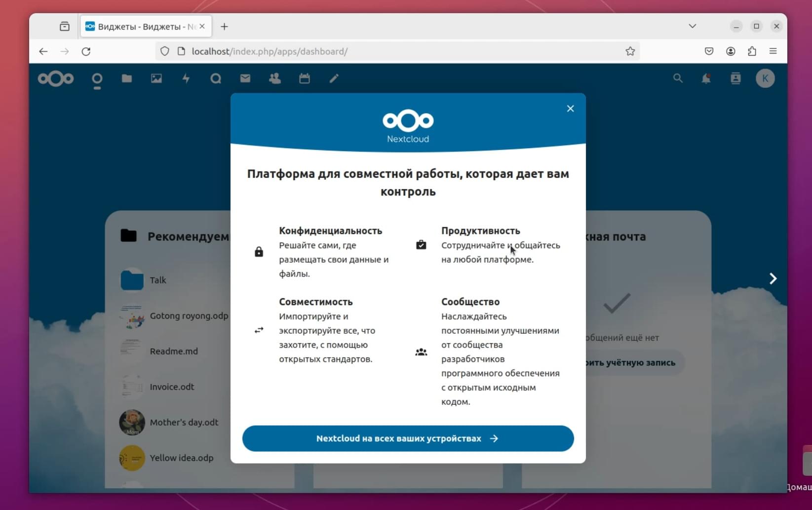Reload the page
812x510 pixels.
(86, 51)
